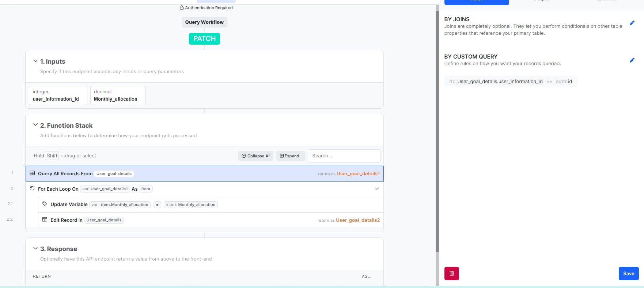Click the Authentication Required label
Viewport: 644px width, 288px height.
click(x=209, y=8)
